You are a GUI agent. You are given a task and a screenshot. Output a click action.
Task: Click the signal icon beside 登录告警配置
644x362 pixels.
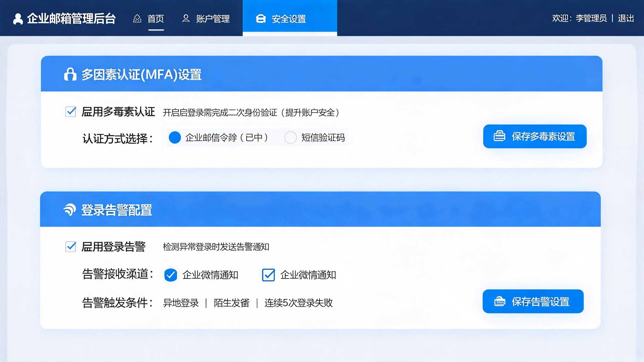(x=70, y=210)
